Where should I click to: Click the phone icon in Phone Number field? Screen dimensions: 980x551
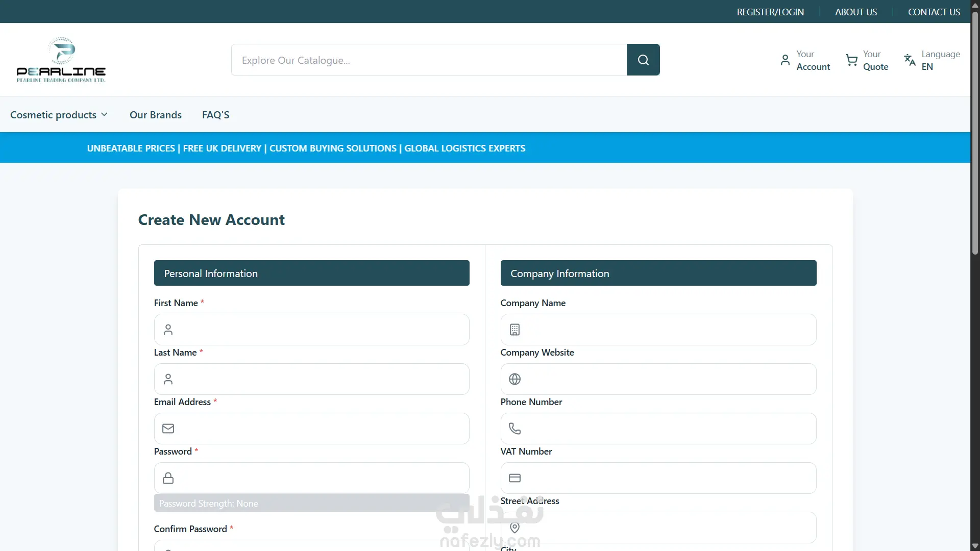(514, 429)
